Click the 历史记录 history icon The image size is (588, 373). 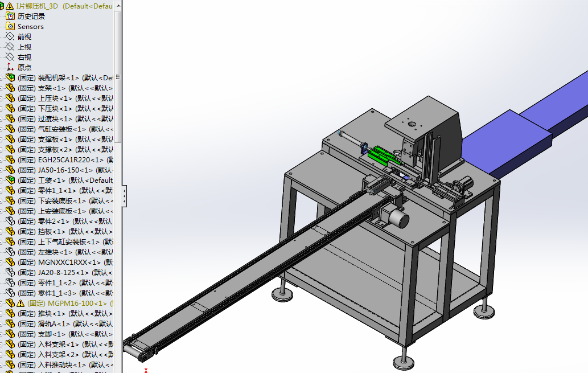click(10, 16)
